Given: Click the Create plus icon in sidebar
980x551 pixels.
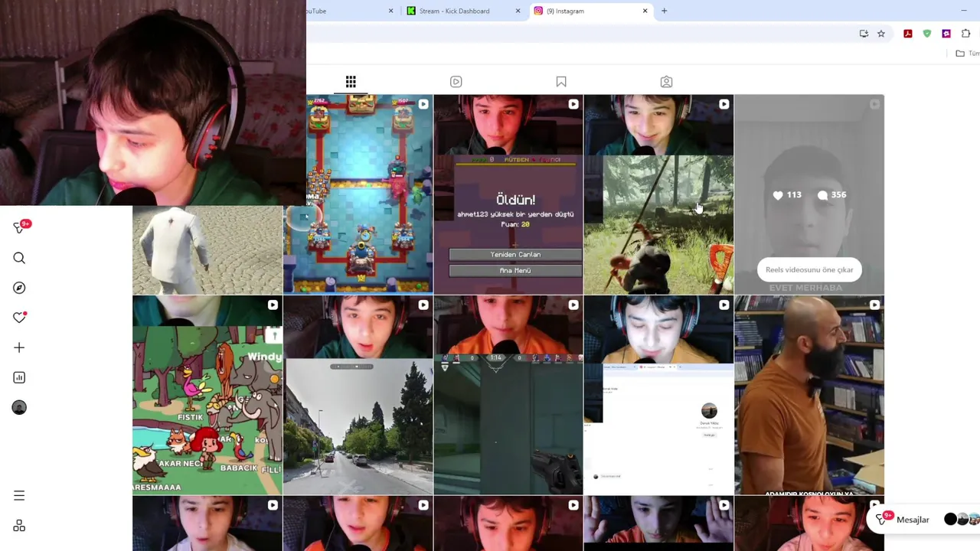Looking at the screenshot, I should point(19,347).
